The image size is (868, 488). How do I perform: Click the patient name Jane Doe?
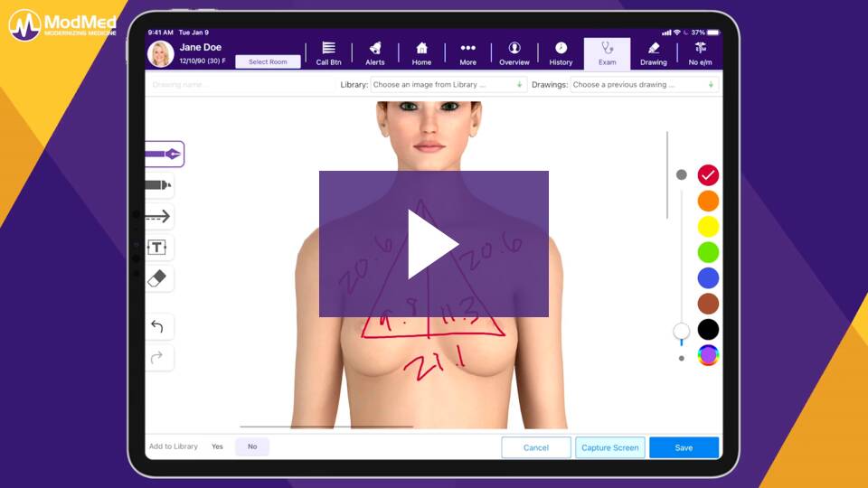201,48
